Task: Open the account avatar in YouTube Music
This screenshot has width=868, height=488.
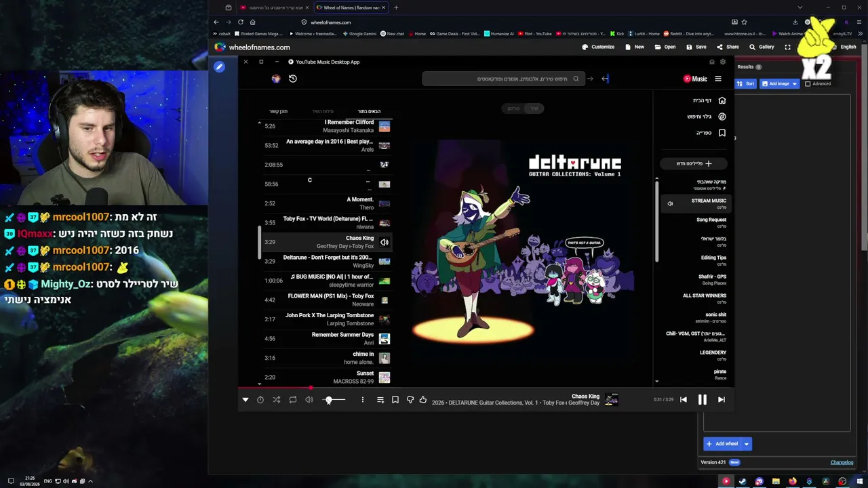Action: [x=276, y=79]
